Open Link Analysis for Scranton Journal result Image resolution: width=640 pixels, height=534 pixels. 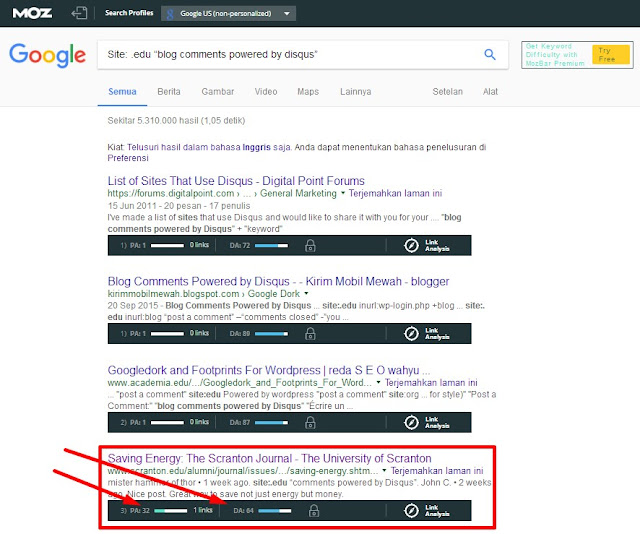(427, 510)
